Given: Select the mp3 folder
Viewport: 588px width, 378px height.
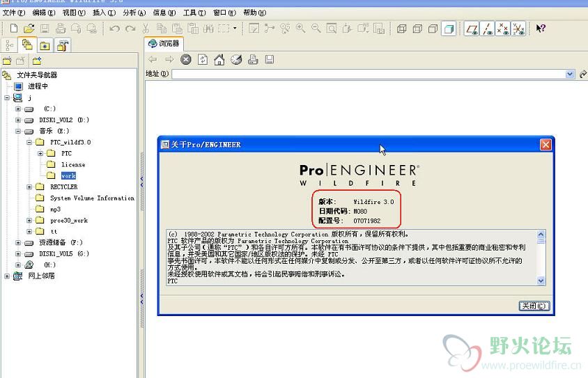Looking at the screenshot, I should [x=56, y=209].
